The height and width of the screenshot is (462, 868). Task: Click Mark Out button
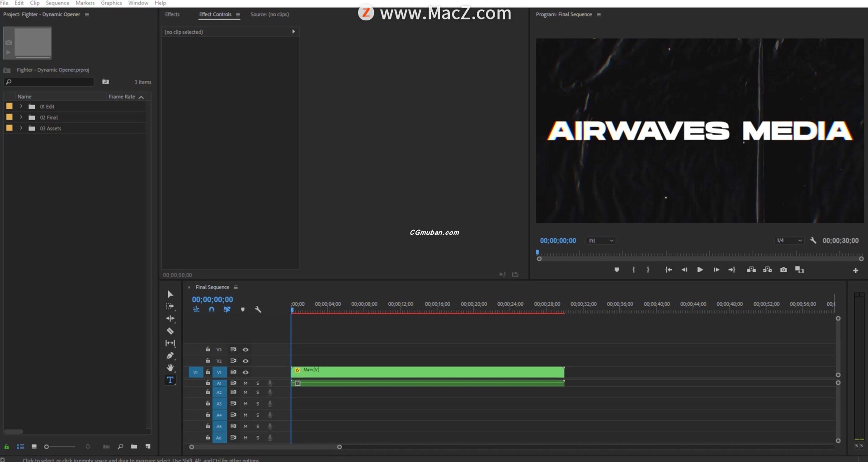648,270
